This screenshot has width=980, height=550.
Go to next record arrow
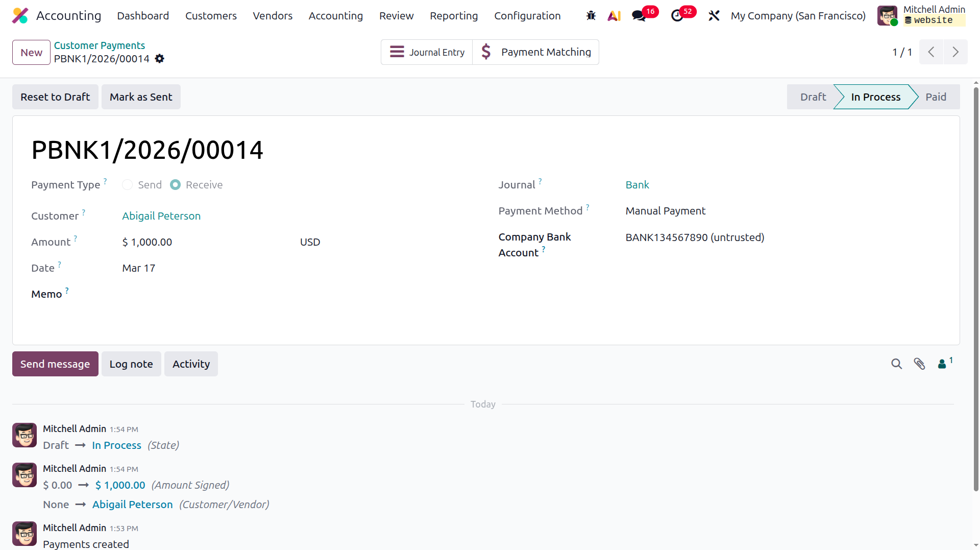tap(955, 52)
